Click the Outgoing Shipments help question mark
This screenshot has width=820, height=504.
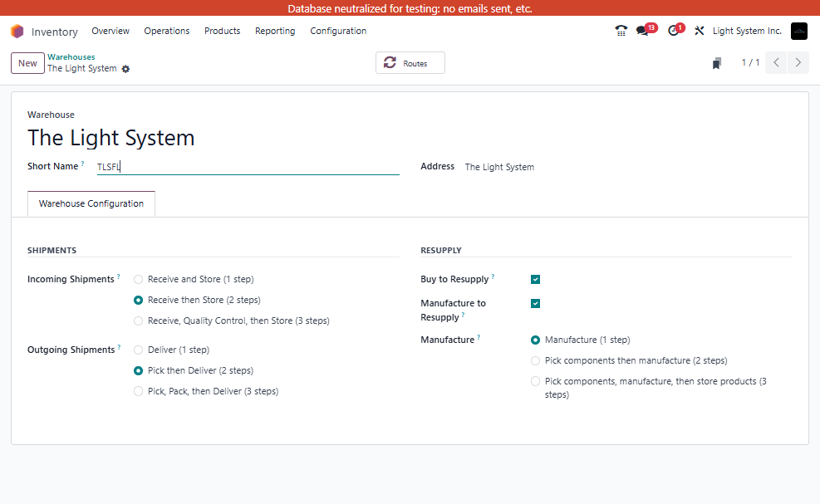(x=120, y=347)
